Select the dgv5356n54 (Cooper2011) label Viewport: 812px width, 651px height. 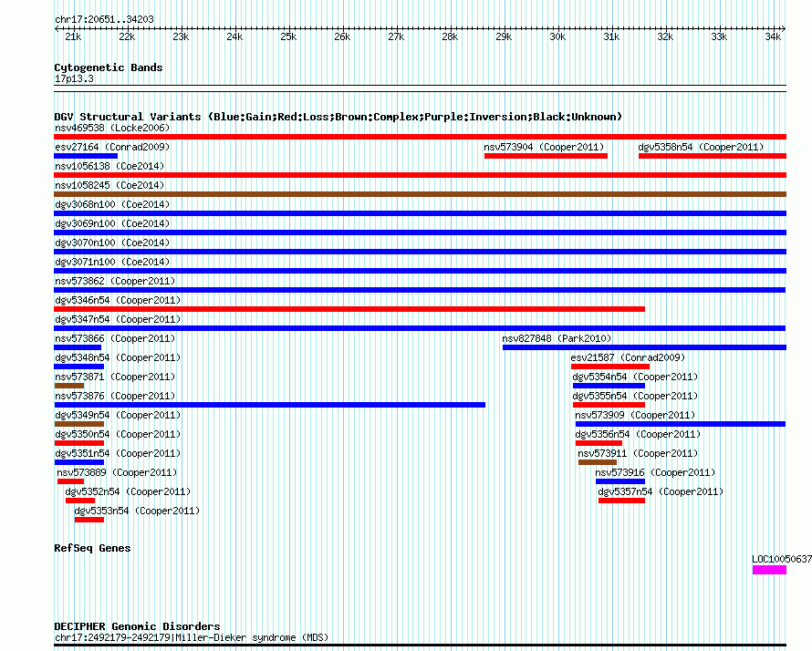click(638, 434)
